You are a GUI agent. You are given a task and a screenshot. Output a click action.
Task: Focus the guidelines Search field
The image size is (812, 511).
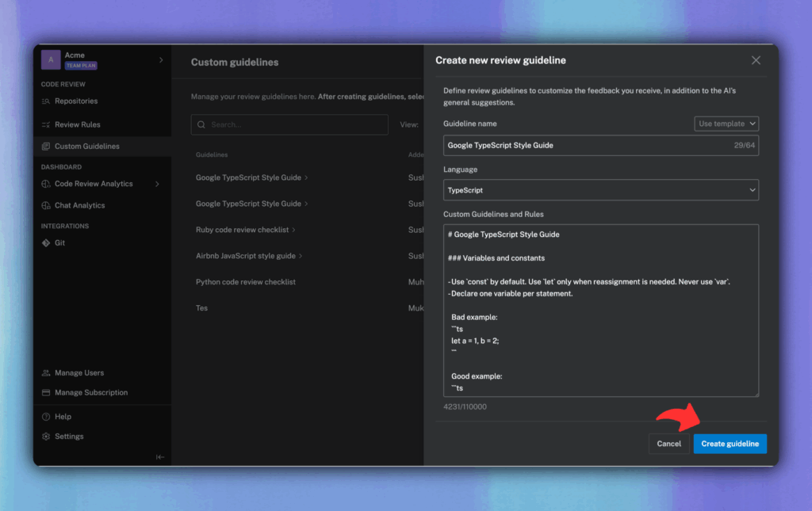pos(289,124)
